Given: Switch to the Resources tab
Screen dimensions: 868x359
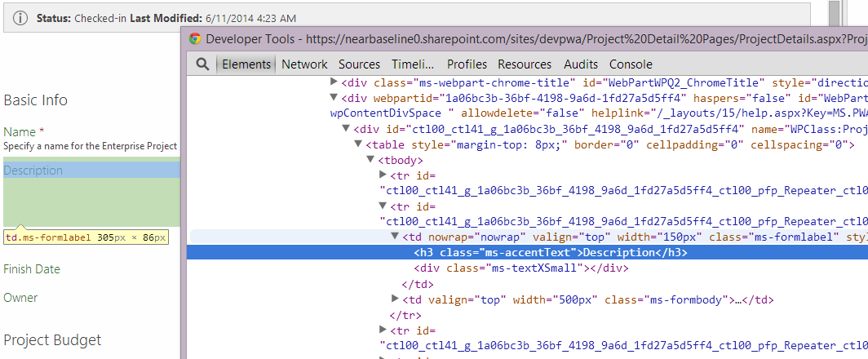Looking at the screenshot, I should [525, 64].
